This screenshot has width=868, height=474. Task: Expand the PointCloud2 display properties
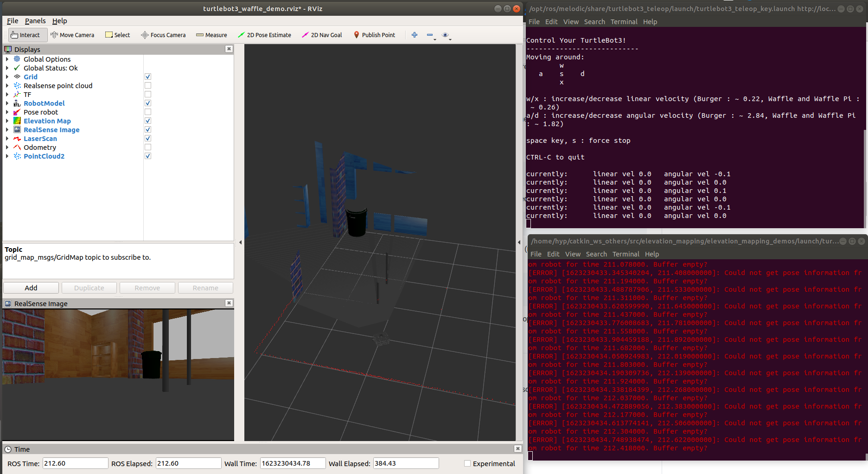7,156
